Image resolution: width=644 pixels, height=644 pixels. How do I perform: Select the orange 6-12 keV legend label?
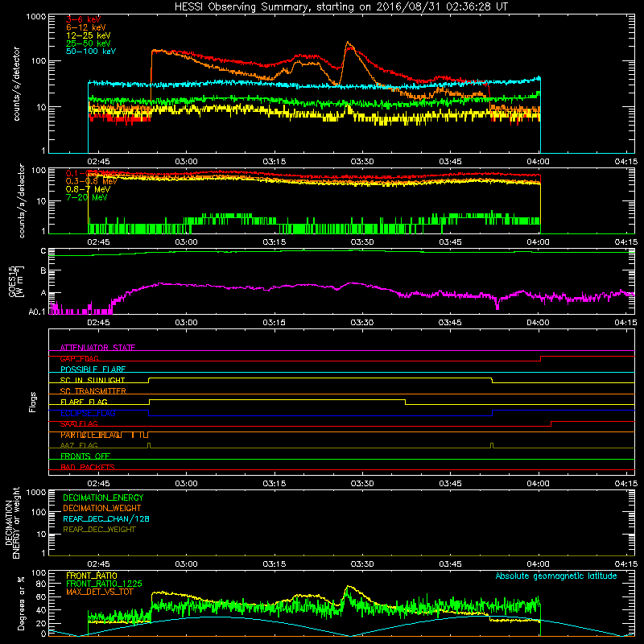[x=85, y=27]
